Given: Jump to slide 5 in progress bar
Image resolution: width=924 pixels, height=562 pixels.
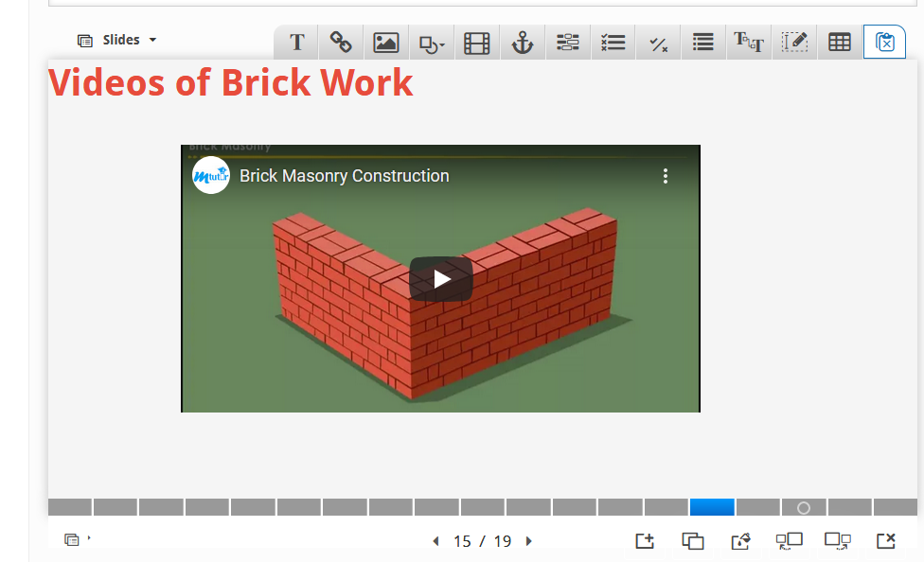Looking at the screenshot, I should tap(253, 507).
